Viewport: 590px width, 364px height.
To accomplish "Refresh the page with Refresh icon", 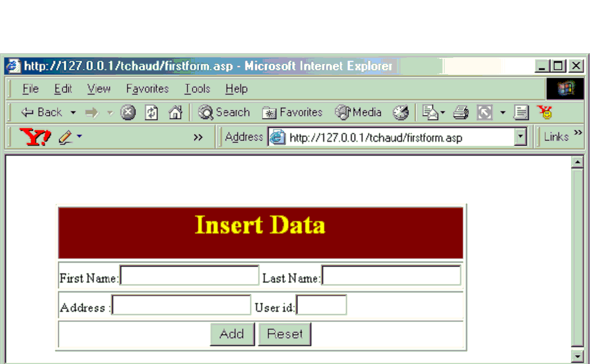I will coord(151,113).
